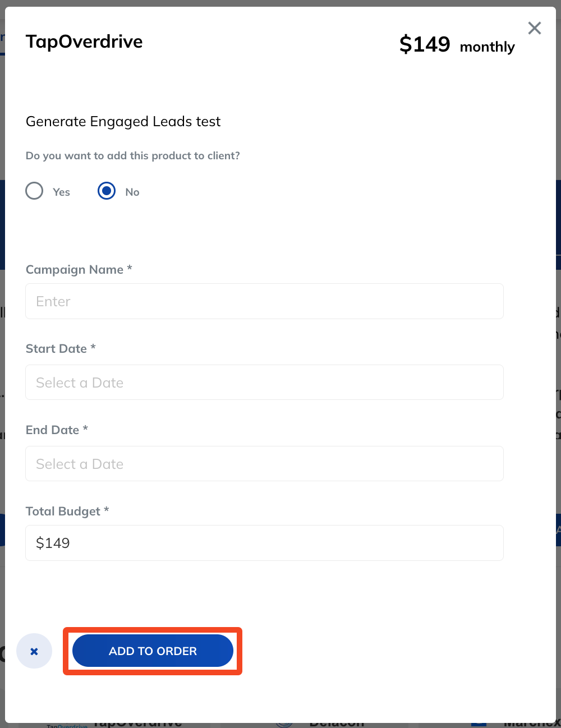This screenshot has height=728, width=561.
Task: Click the 'monthly' billing label
Action: coord(487,47)
